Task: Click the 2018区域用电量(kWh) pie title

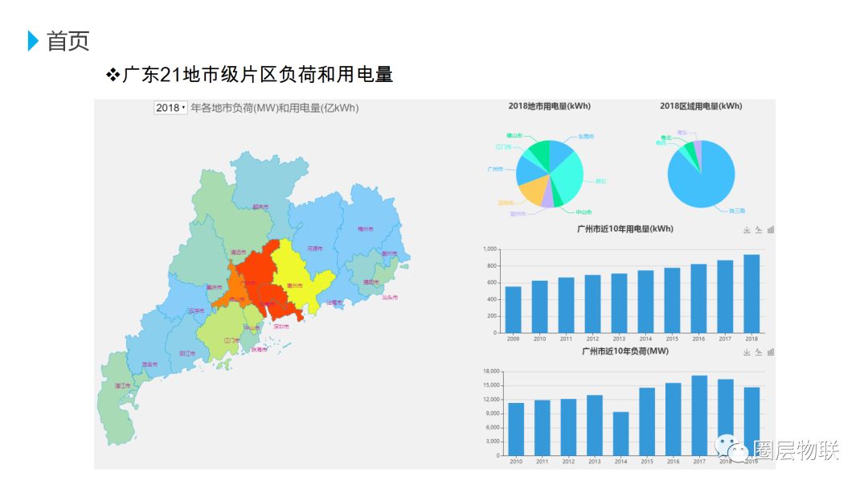Action: pos(701,106)
